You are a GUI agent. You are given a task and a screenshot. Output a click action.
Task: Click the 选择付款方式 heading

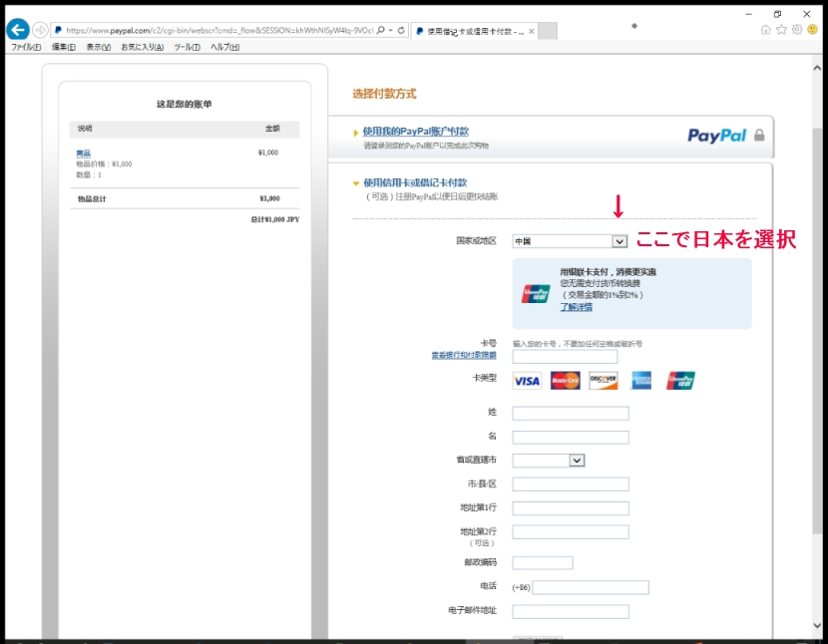point(384,94)
